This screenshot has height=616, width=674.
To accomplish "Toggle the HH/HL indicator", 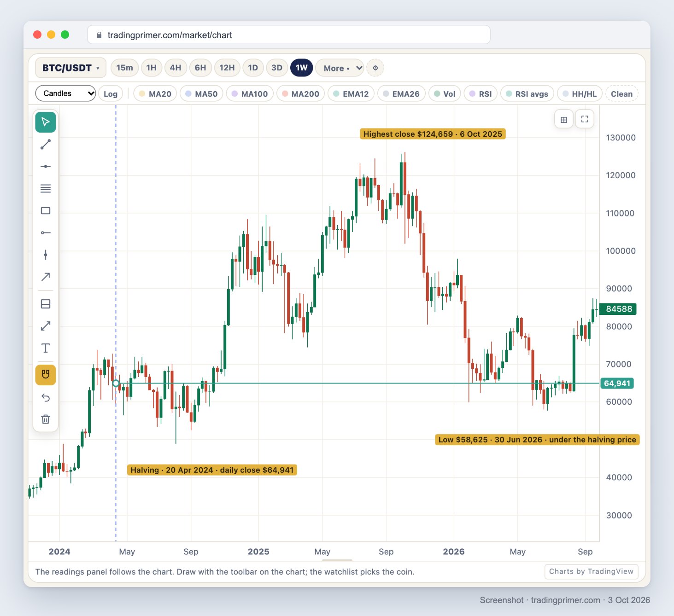I will pos(580,94).
